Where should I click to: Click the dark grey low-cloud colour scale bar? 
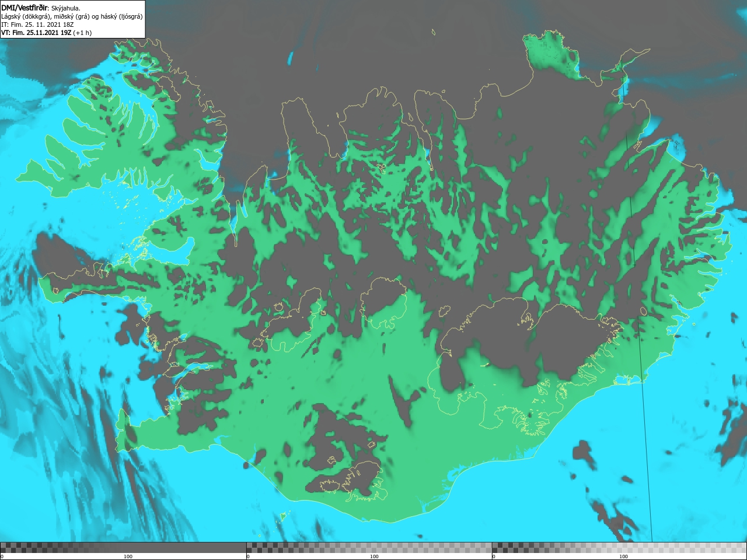click(x=123, y=548)
